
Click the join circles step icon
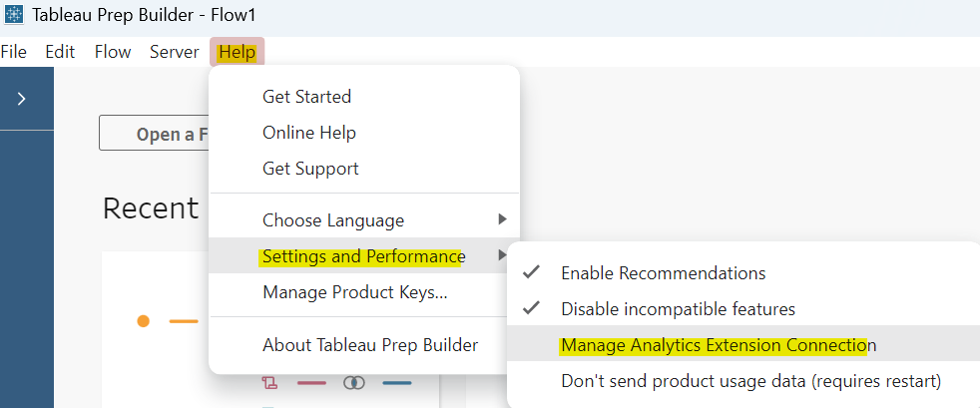[x=353, y=382]
